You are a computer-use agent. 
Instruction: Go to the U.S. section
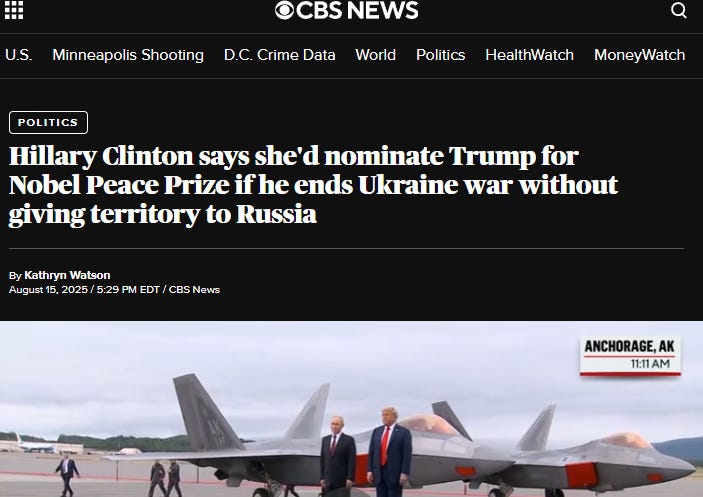click(18, 55)
